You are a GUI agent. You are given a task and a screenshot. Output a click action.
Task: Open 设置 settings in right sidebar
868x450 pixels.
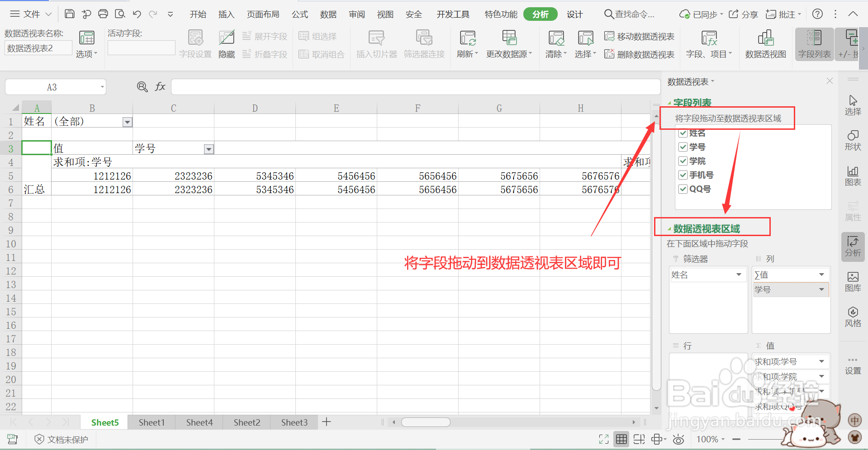[x=853, y=366]
